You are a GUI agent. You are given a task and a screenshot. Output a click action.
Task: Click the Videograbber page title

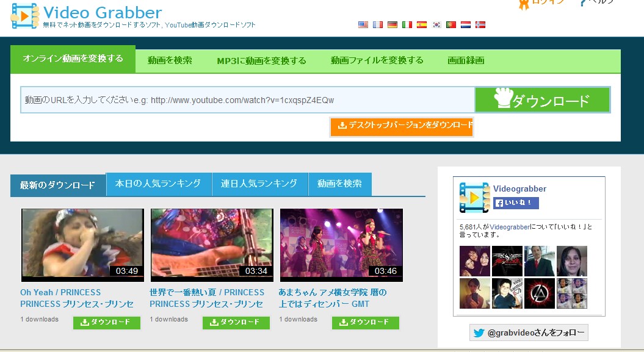519,189
